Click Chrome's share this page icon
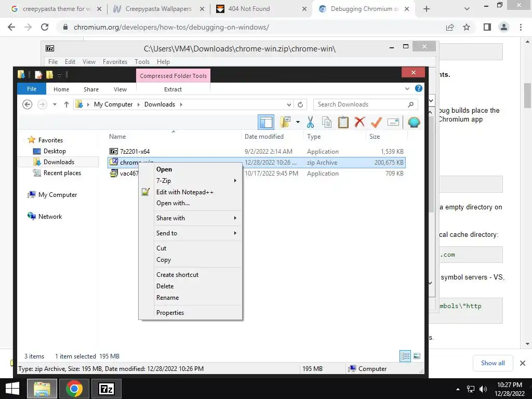Image resolution: width=532 pixels, height=399 pixels. tap(450, 27)
